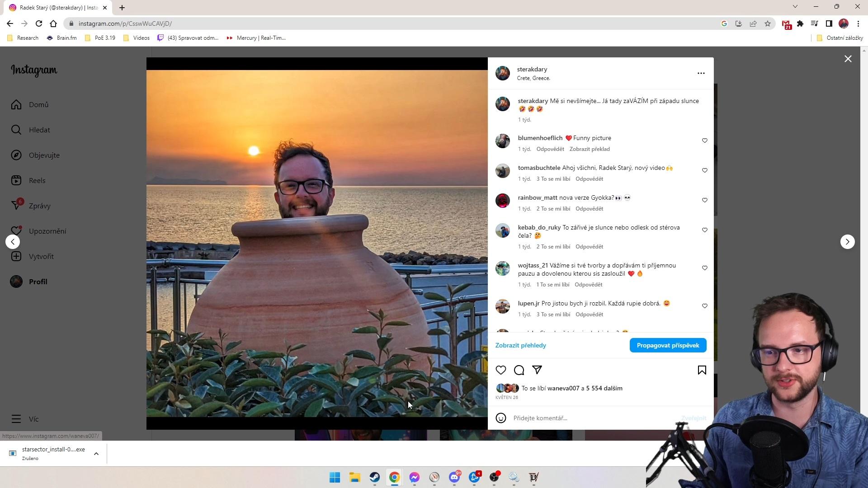Click the Instagram logo
The image size is (868, 488).
34,70
